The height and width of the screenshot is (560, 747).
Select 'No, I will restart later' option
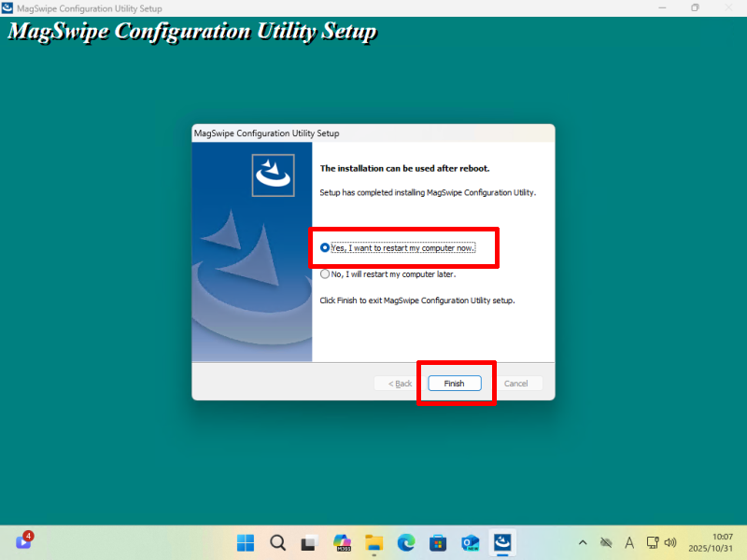click(325, 274)
